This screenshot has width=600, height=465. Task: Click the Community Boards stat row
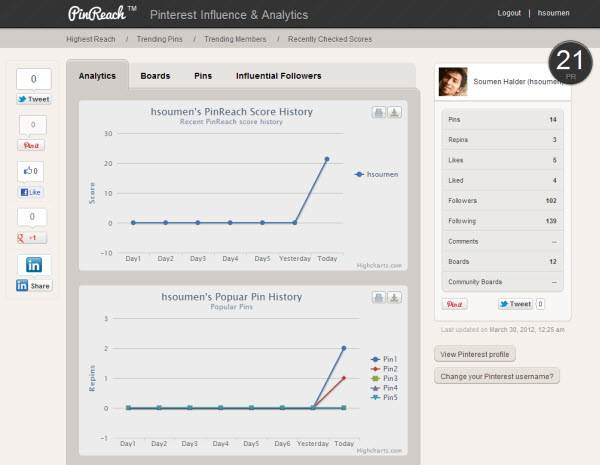click(502, 282)
